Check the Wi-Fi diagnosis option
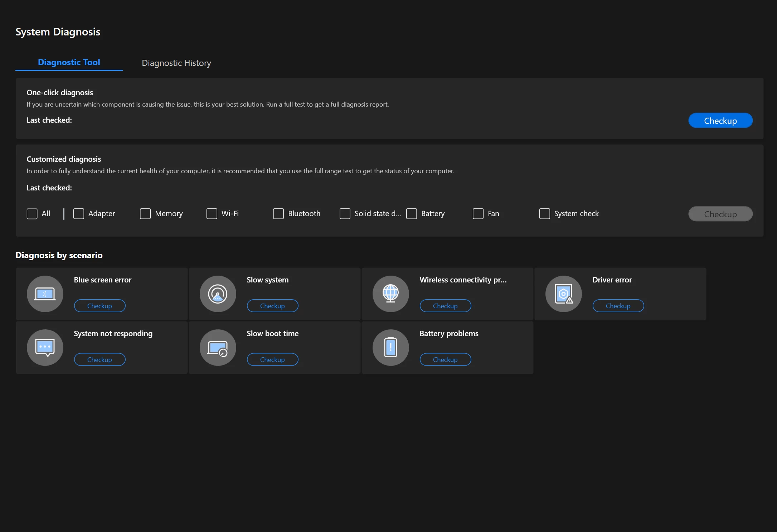Image resolution: width=777 pixels, height=532 pixels. (212, 214)
